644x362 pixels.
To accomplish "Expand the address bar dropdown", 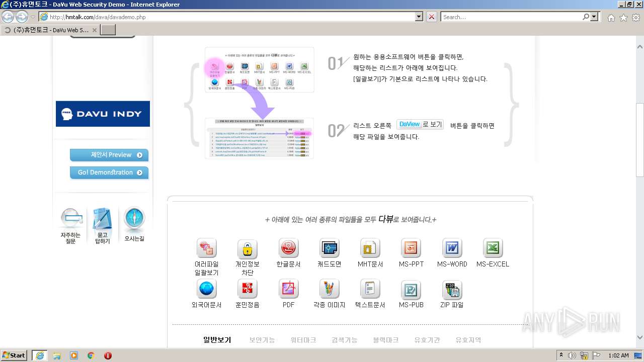I will coord(419,17).
